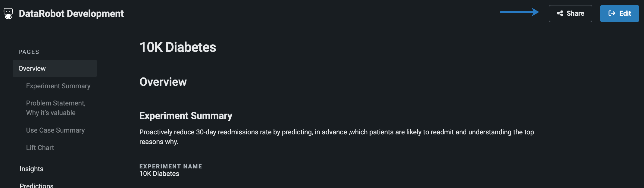Jump to Experiment Summary in sidebar
Screen dimensions: 644x188
pyautogui.click(x=58, y=86)
